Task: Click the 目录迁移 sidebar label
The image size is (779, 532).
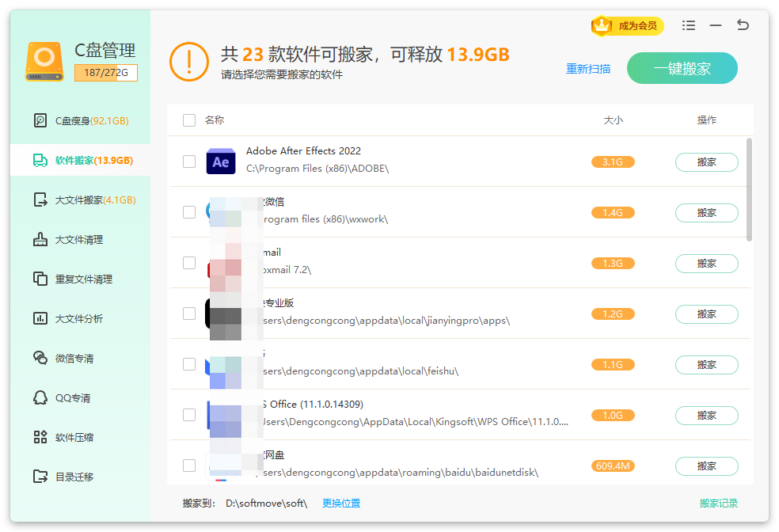Action: pyautogui.click(x=74, y=477)
